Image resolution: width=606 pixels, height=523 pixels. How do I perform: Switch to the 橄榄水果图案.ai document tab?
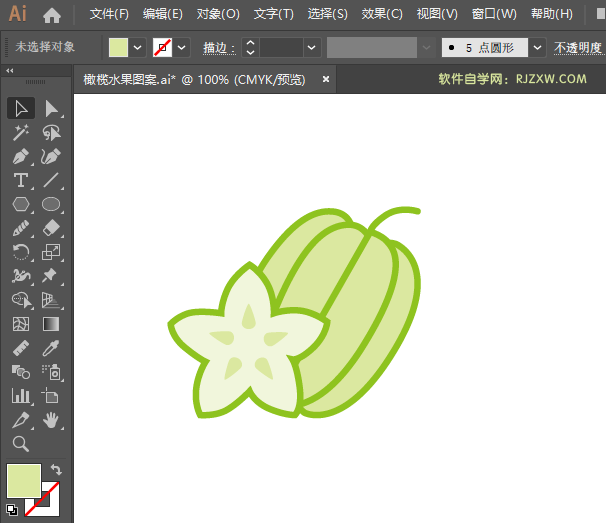pos(194,80)
